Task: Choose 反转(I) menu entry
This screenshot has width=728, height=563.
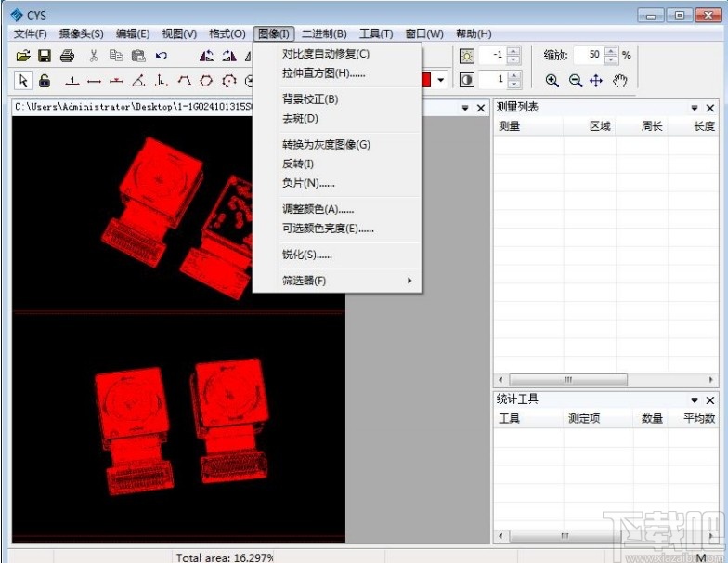Action: 337,164
